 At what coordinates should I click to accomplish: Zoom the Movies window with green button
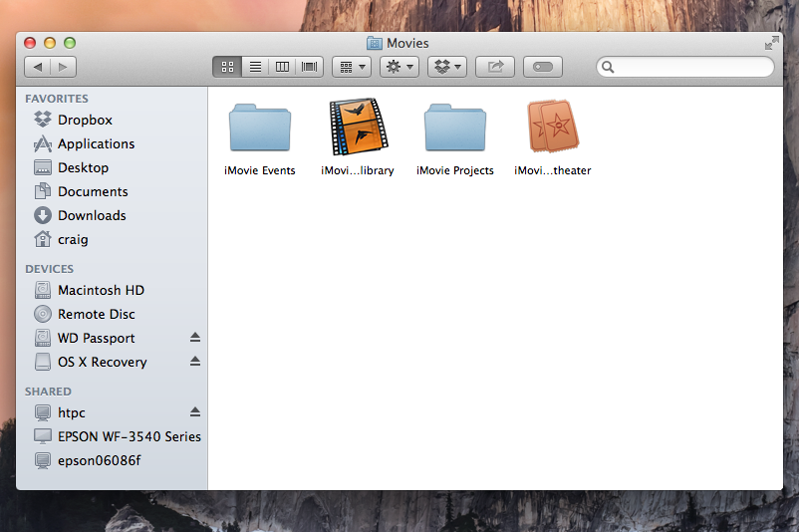click(70, 43)
